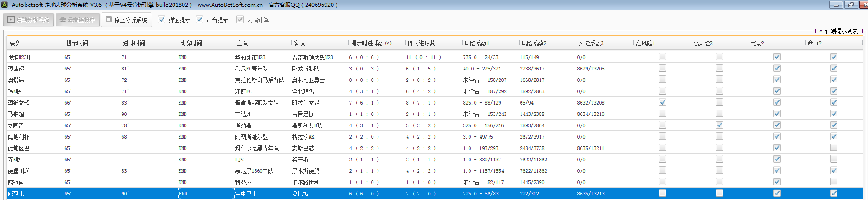
Task: Sort by the 风险系数1 column header
Action: point(477,43)
